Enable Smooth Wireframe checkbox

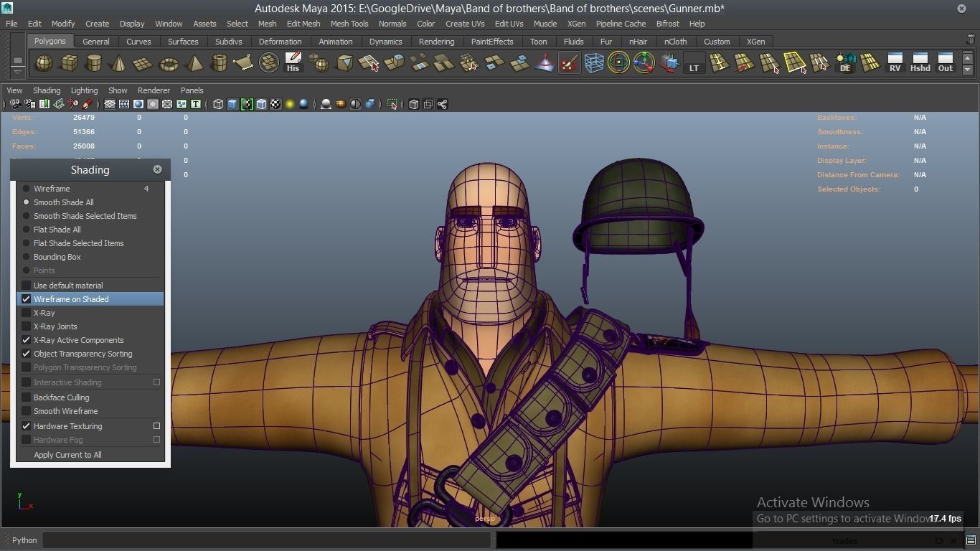click(x=27, y=411)
